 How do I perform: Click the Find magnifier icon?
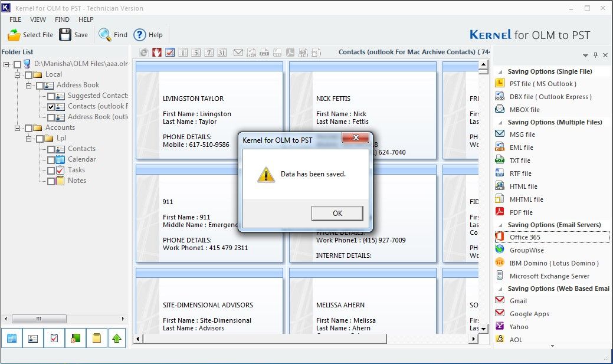(x=105, y=34)
